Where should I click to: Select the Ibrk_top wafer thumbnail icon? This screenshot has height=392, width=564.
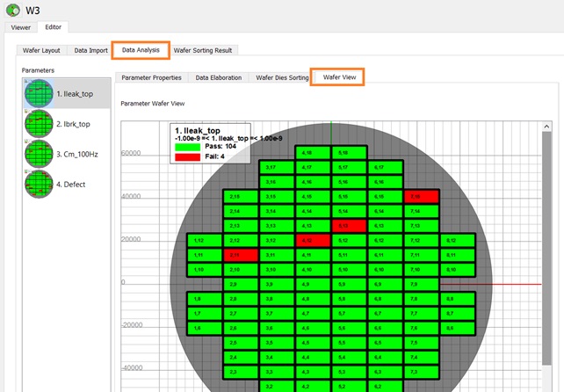click(x=39, y=124)
